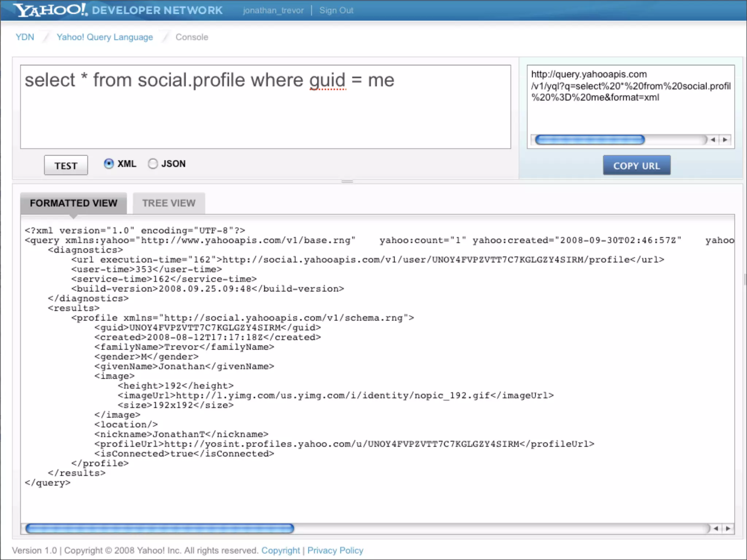The height and width of the screenshot is (560, 747).
Task: Click the familyName Trevor line
Action: pyautogui.click(x=184, y=347)
